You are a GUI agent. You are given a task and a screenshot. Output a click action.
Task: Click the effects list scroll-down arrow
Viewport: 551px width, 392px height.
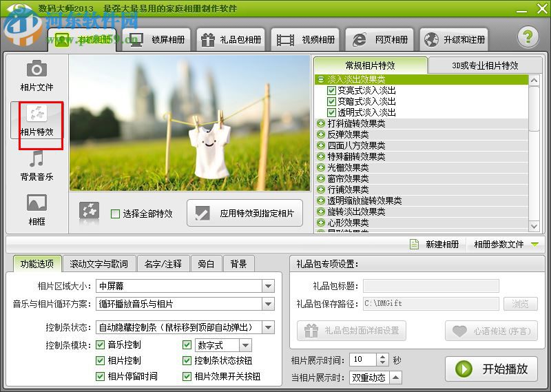[x=534, y=227]
